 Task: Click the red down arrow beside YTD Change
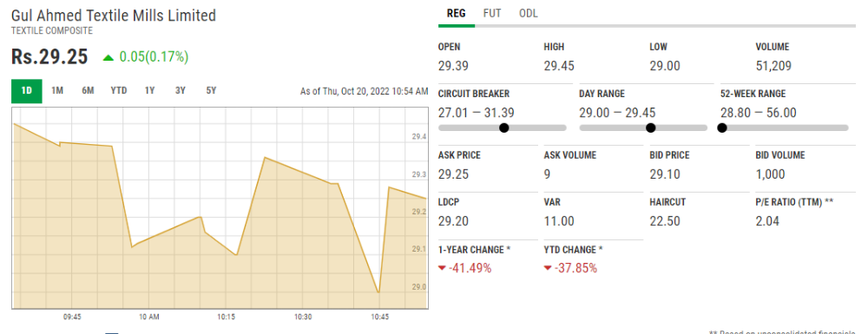pyautogui.click(x=548, y=268)
